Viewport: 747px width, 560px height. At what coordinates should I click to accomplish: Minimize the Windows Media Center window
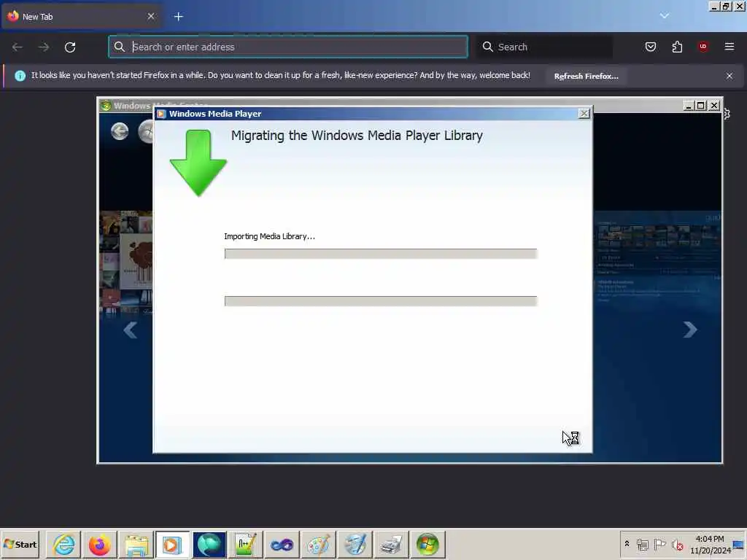pos(689,106)
